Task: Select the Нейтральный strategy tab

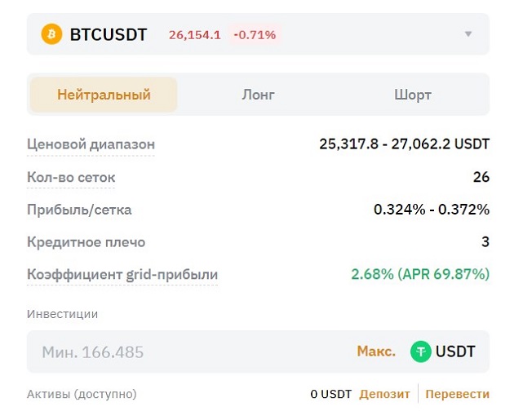Action: [x=104, y=95]
